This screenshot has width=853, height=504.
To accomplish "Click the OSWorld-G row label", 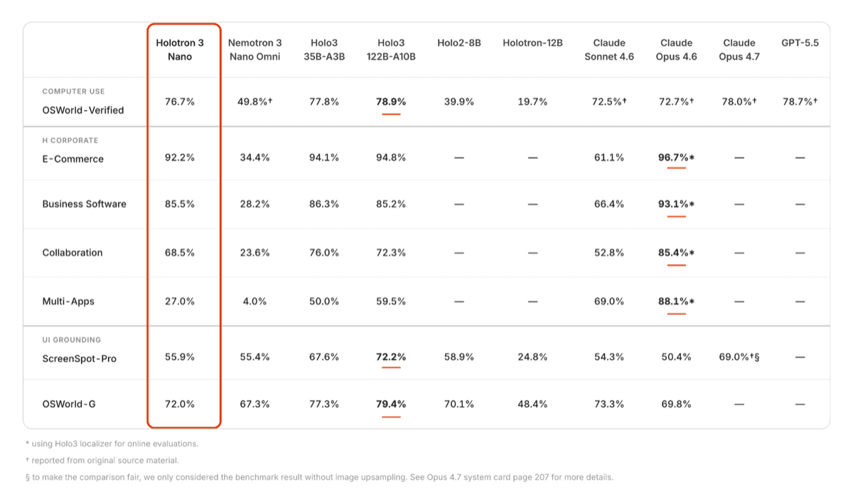I will point(69,404).
